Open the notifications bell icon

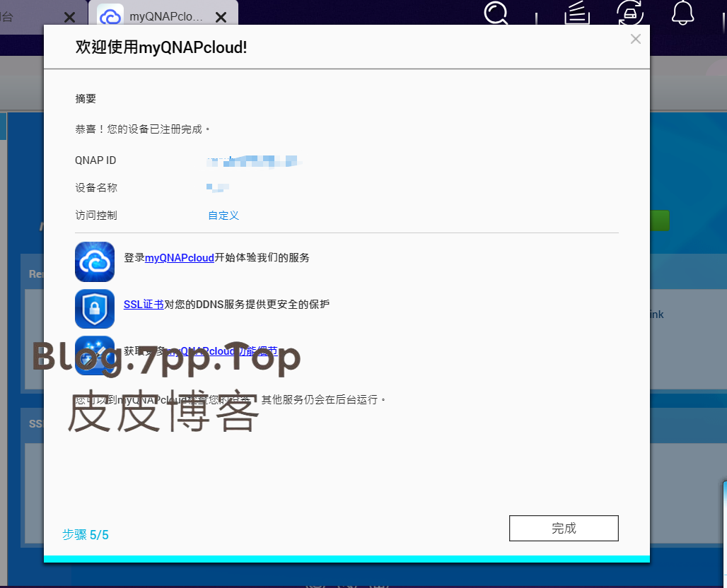click(683, 13)
